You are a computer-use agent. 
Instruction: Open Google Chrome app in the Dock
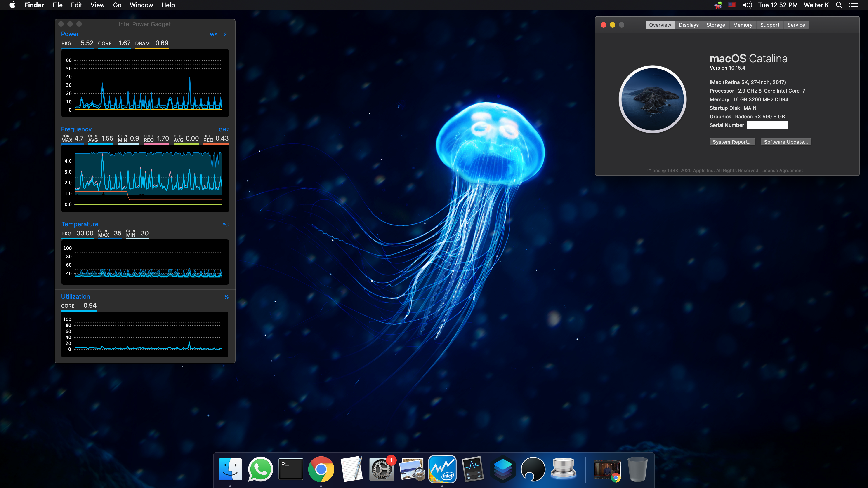click(x=321, y=469)
